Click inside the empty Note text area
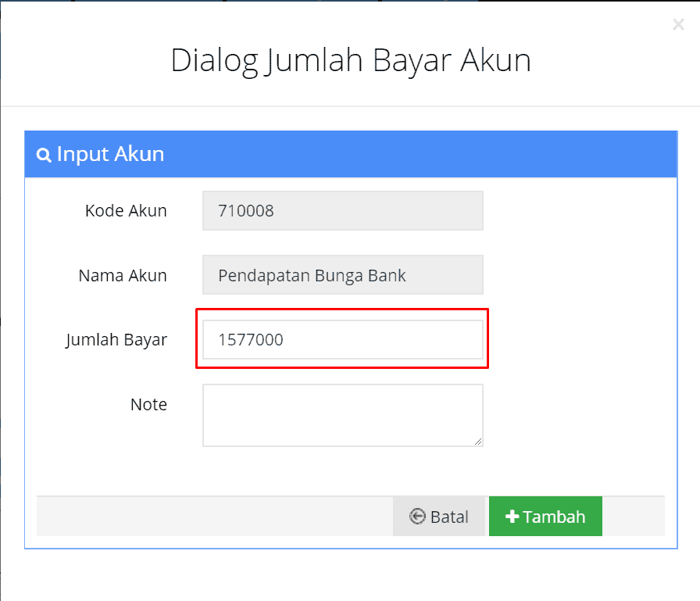The height and width of the screenshot is (601, 700). click(343, 415)
